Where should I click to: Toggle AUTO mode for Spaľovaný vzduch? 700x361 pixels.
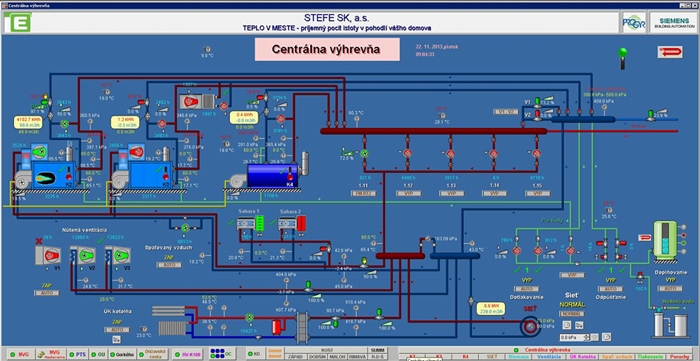point(169,265)
